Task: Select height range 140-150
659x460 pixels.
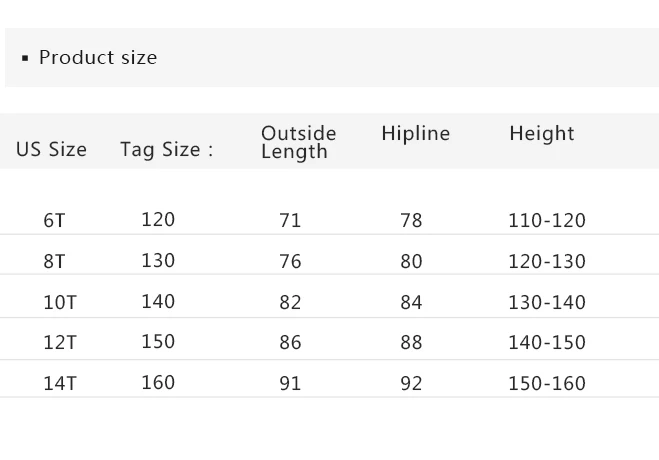Action: (x=546, y=343)
